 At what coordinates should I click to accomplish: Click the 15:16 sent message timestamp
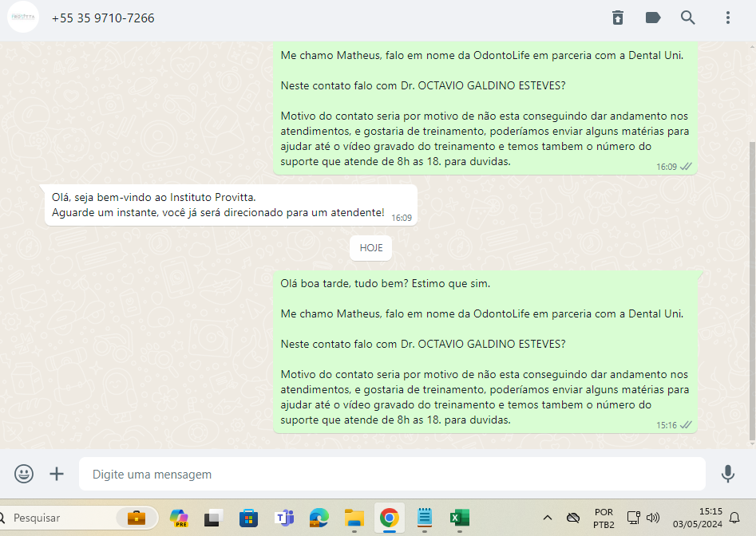[667, 425]
